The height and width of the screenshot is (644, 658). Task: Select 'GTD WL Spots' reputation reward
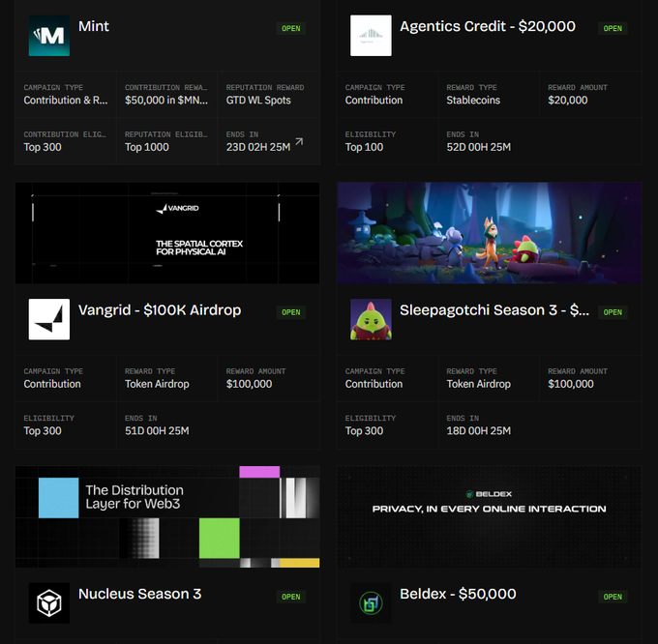[258, 101]
